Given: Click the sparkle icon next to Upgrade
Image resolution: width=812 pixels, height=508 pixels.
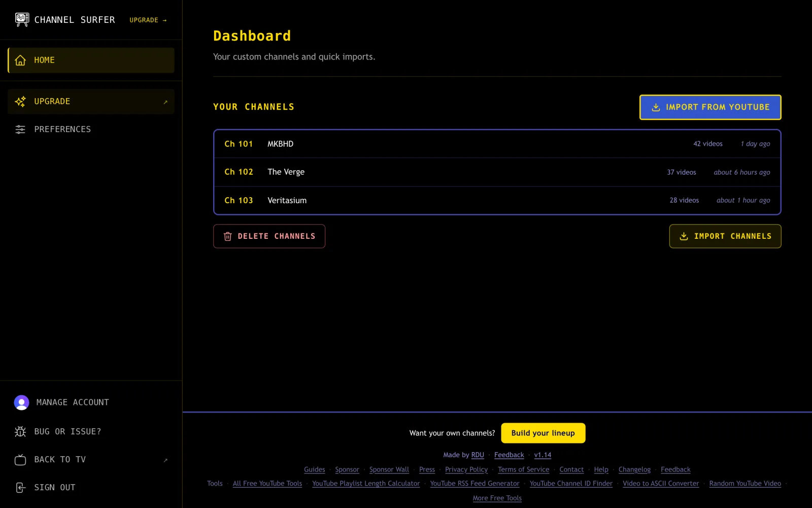Looking at the screenshot, I should pos(20,102).
